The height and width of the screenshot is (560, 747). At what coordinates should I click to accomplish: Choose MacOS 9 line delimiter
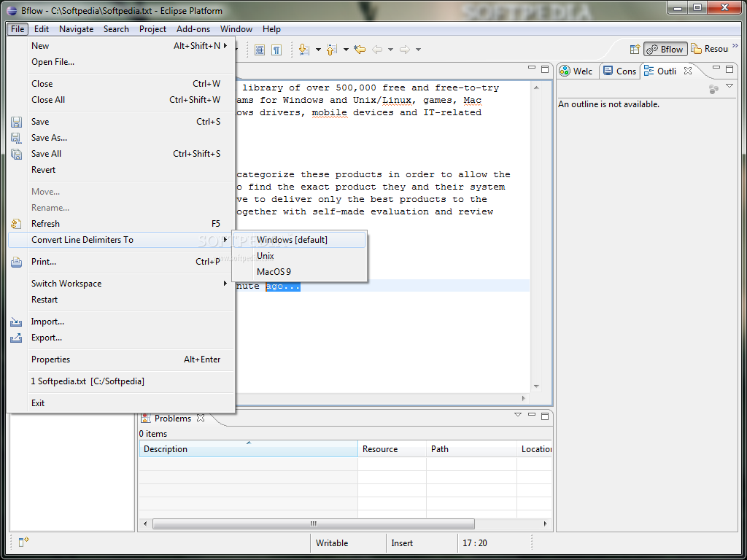tap(298, 272)
